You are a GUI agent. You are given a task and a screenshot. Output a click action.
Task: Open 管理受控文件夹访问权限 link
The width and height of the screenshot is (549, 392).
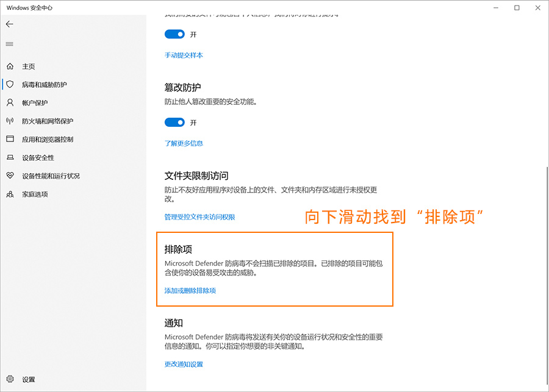199,217
